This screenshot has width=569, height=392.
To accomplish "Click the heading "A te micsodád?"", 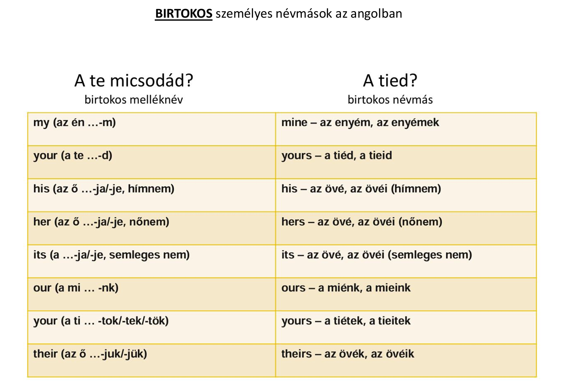I will [x=134, y=81].
